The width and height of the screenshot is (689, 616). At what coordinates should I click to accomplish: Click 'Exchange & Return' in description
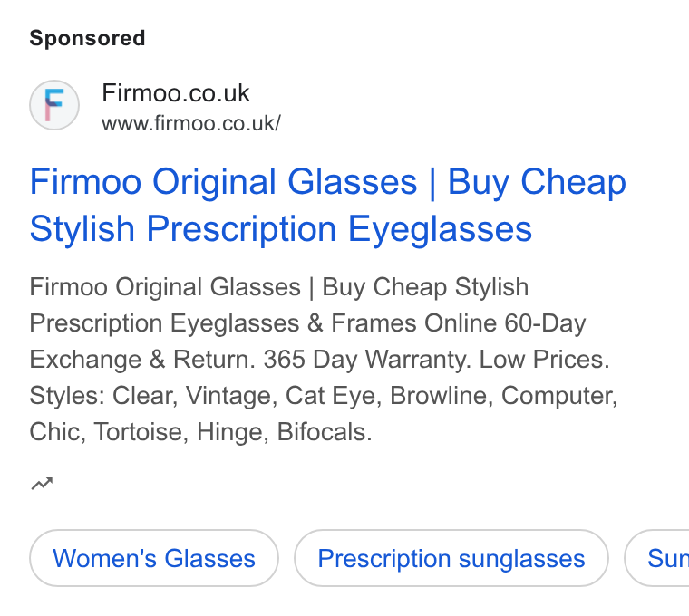142,360
